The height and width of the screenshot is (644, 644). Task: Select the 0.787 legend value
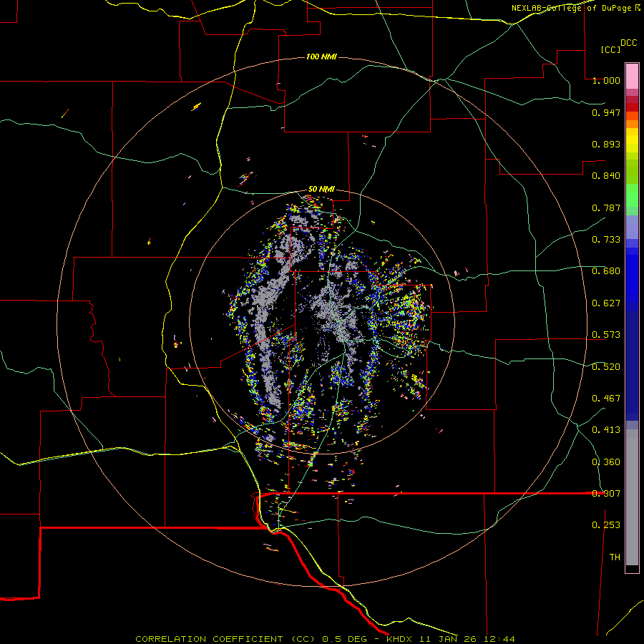(x=606, y=208)
